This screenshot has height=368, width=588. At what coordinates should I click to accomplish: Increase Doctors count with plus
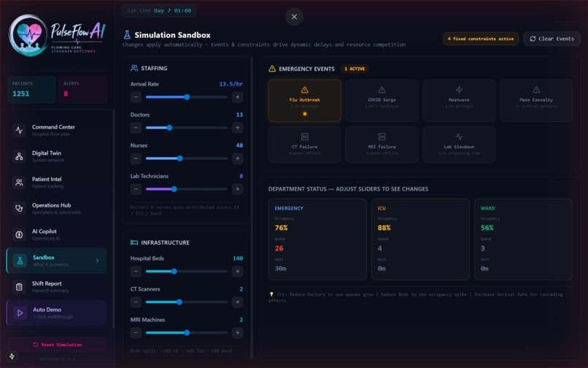(237, 128)
